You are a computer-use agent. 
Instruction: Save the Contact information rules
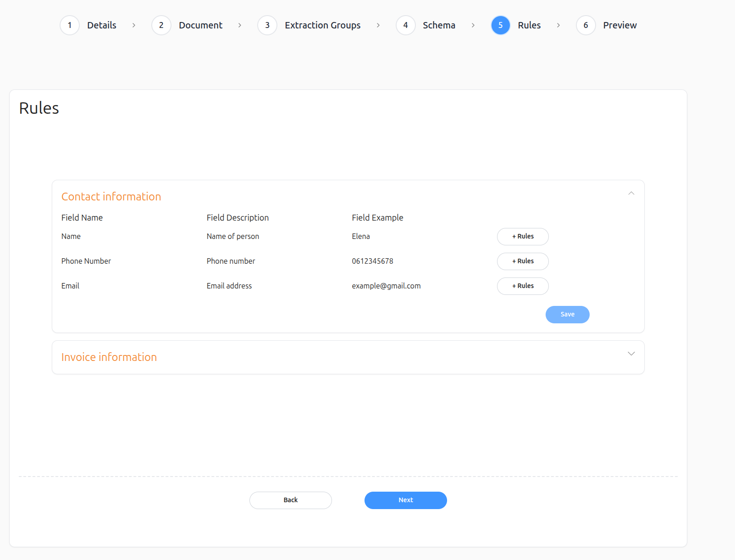567,315
